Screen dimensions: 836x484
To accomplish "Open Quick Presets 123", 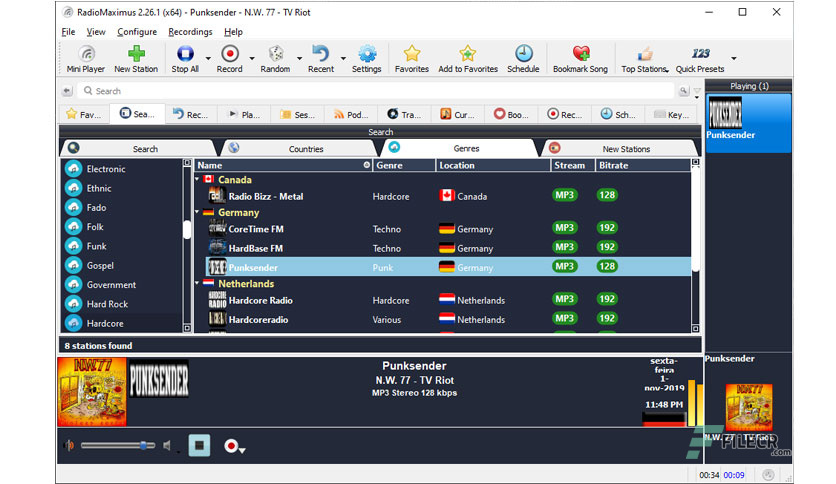I will [x=700, y=59].
